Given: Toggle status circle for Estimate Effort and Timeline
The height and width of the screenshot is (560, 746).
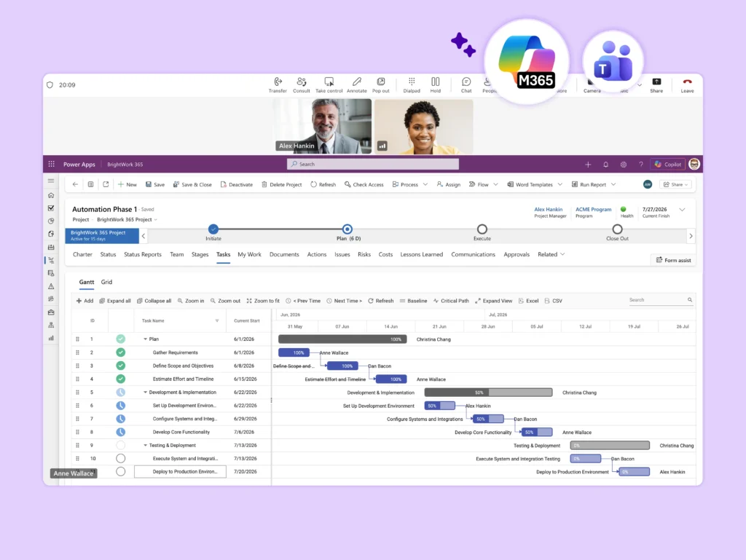Looking at the screenshot, I should 121,379.
